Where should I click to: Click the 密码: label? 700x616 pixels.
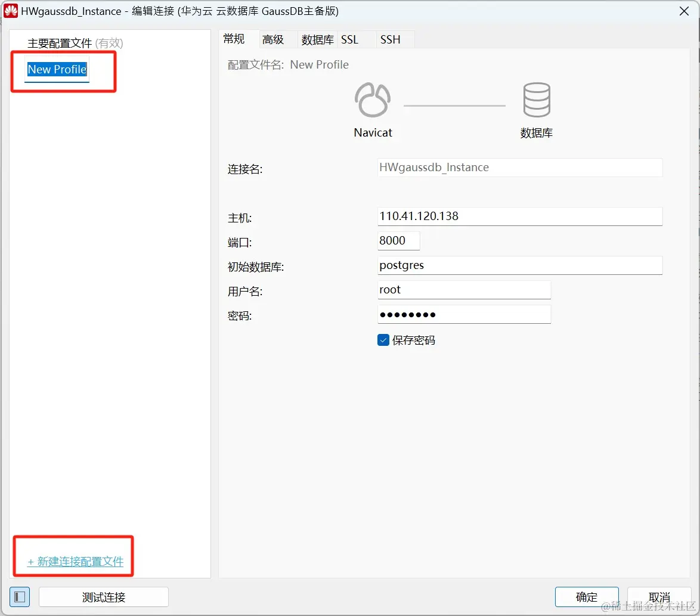point(240,316)
